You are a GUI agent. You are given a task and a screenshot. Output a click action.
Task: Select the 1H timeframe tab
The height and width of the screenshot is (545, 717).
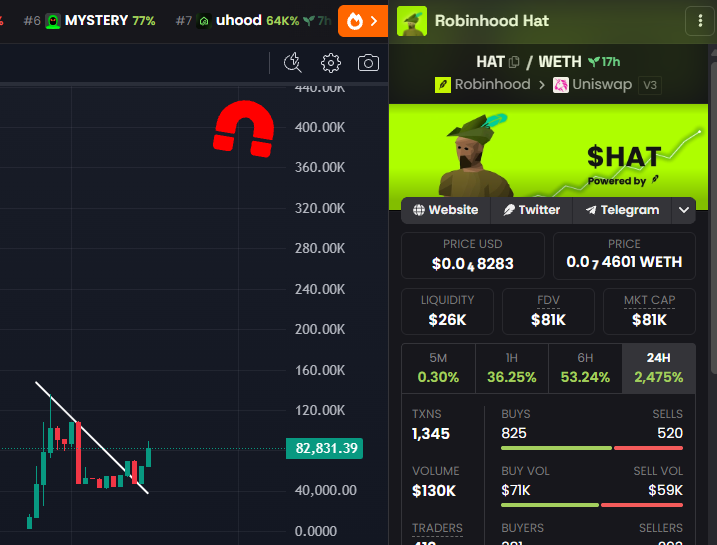tap(512, 368)
